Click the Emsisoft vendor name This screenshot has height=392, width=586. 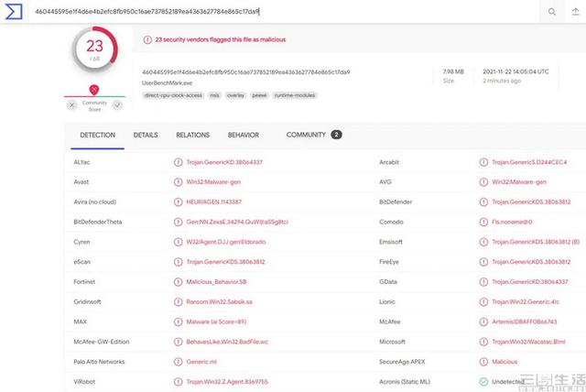(391, 242)
